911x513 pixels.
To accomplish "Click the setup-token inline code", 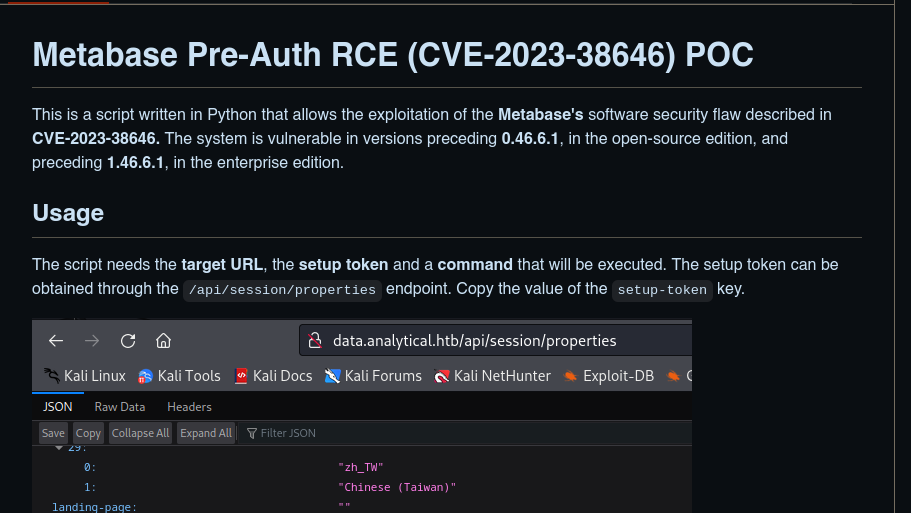I will click(x=662, y=290).
